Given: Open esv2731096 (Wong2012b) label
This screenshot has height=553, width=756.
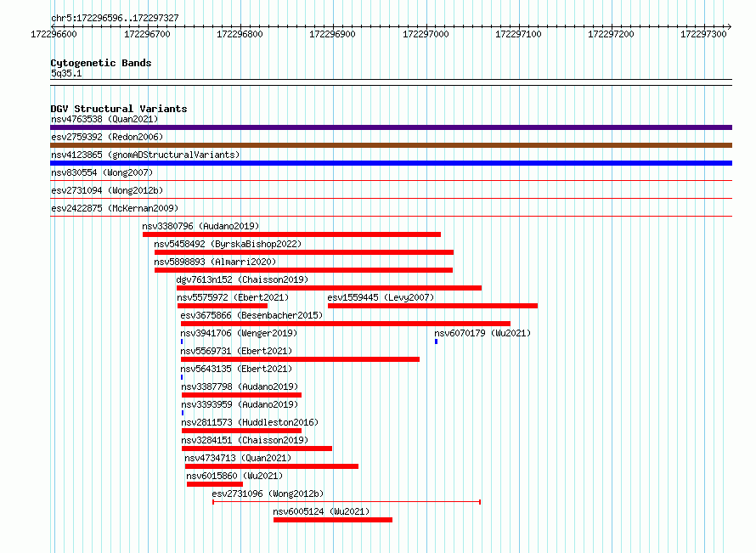Looking at the screenshot, I should coord(268,494).
